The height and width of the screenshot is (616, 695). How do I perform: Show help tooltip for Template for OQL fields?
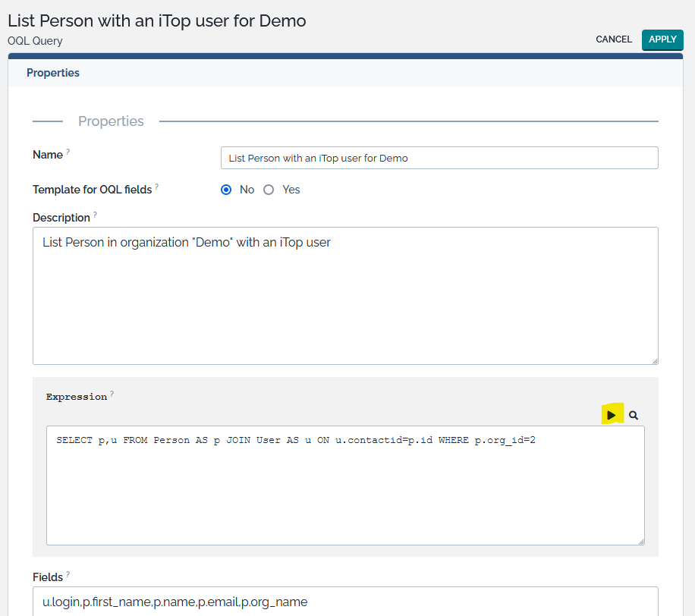tap(157, 187)
